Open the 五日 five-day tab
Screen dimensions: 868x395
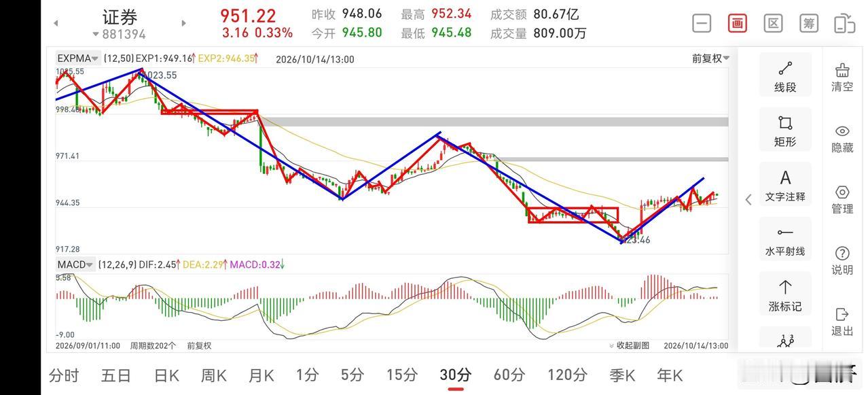click(115, 375)
